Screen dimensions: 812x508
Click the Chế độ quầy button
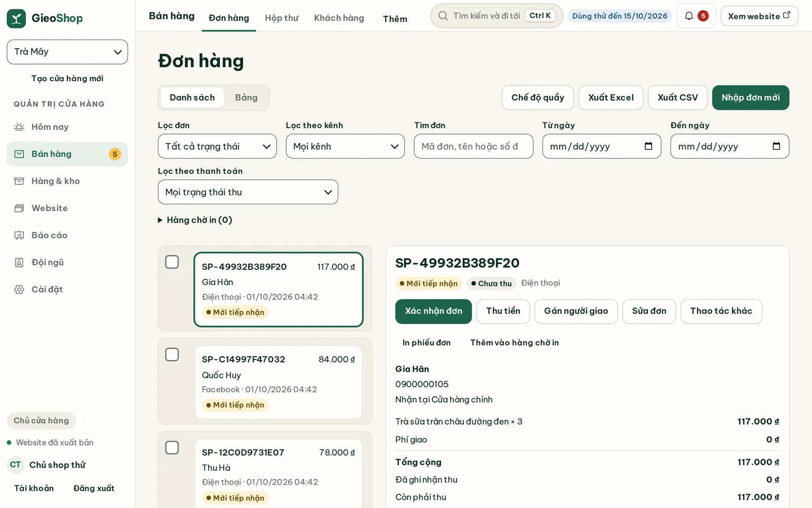pos(538,98)
